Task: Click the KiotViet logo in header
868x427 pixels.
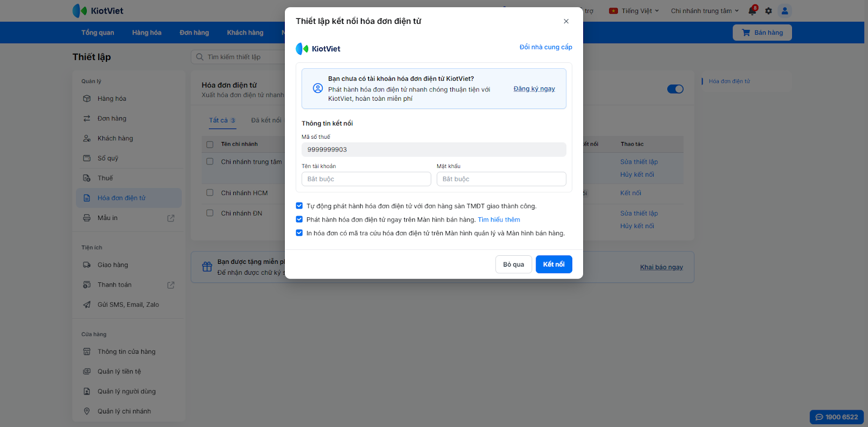Action: tap(98, 11)
